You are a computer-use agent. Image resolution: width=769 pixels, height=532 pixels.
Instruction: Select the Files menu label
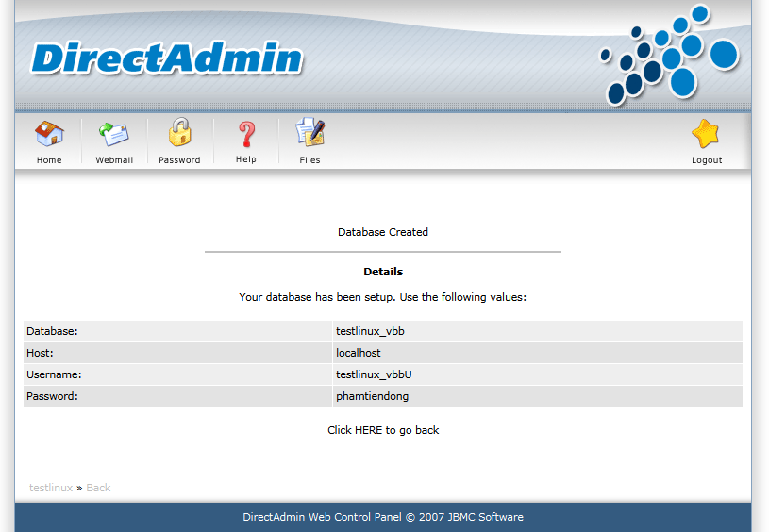click(x=309, y=160)
